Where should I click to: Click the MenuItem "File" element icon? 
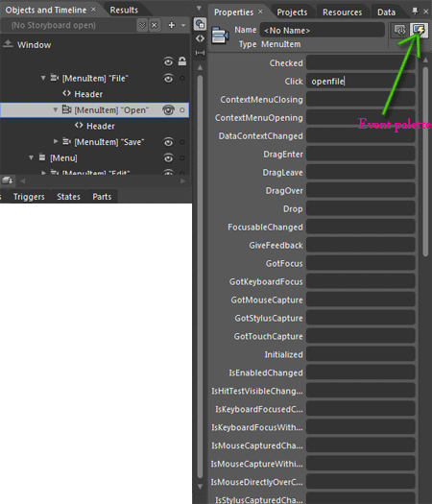(55, 78)
